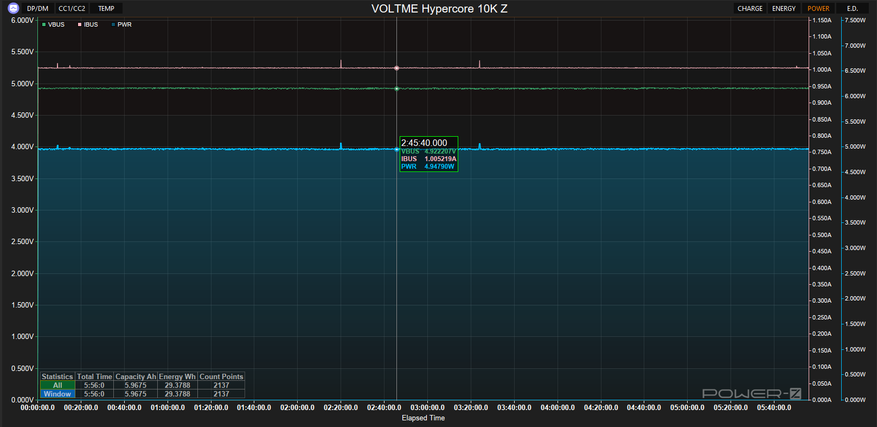This screenshot has width=877, height=427.
Task: Click the Elapsed Time axis title
Action: (423, 418)
